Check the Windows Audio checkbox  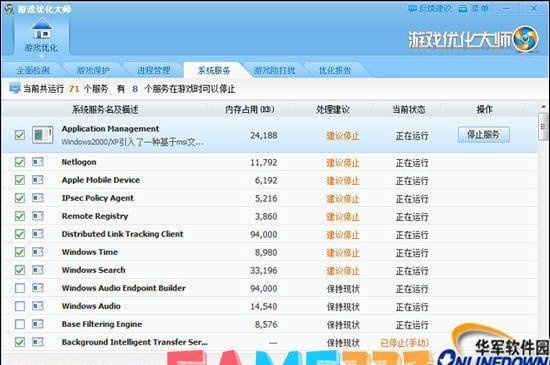tap(20, 306)
